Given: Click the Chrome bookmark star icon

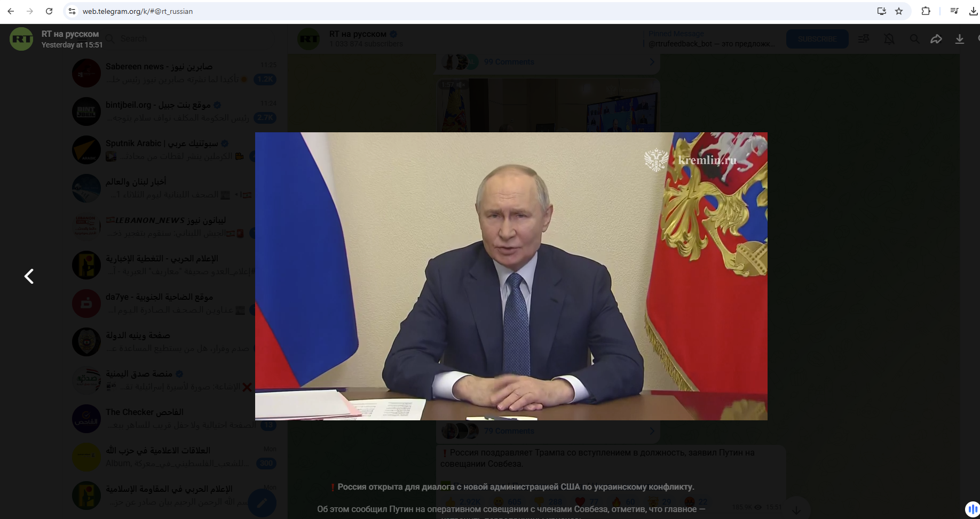Looking at the screenshot, I should coord(899,11).
